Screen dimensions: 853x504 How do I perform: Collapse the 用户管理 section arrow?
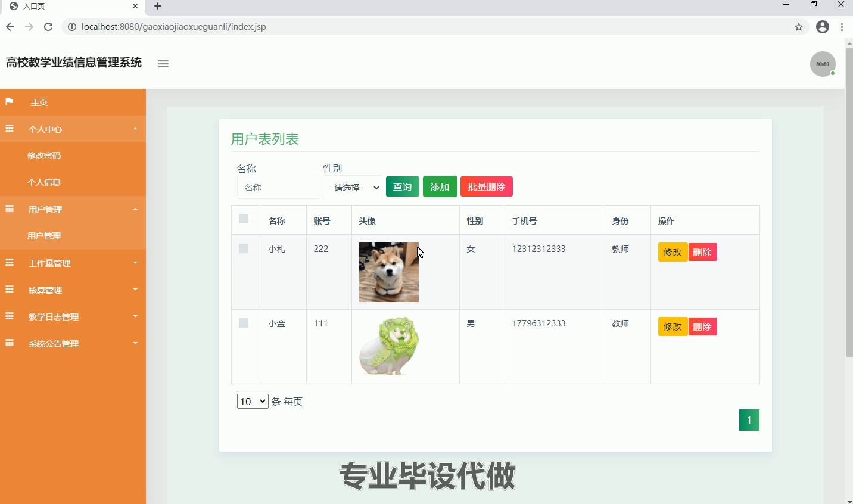[x=135, y=209]
